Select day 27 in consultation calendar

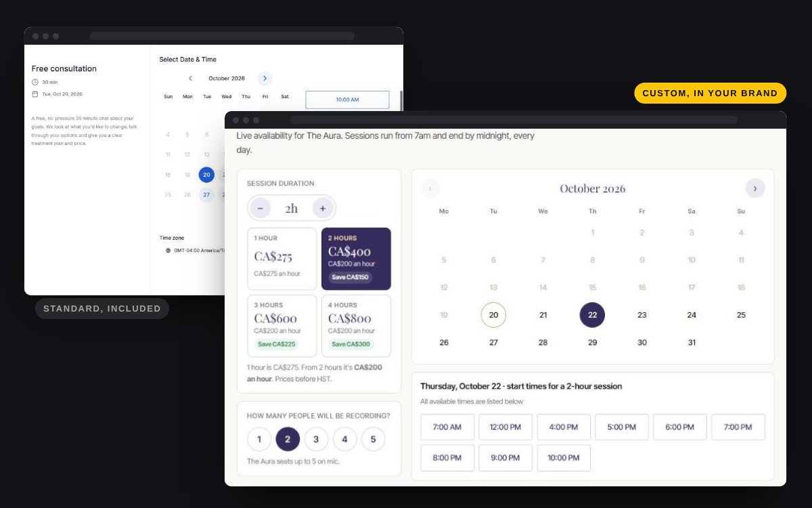tap(206, 194)
